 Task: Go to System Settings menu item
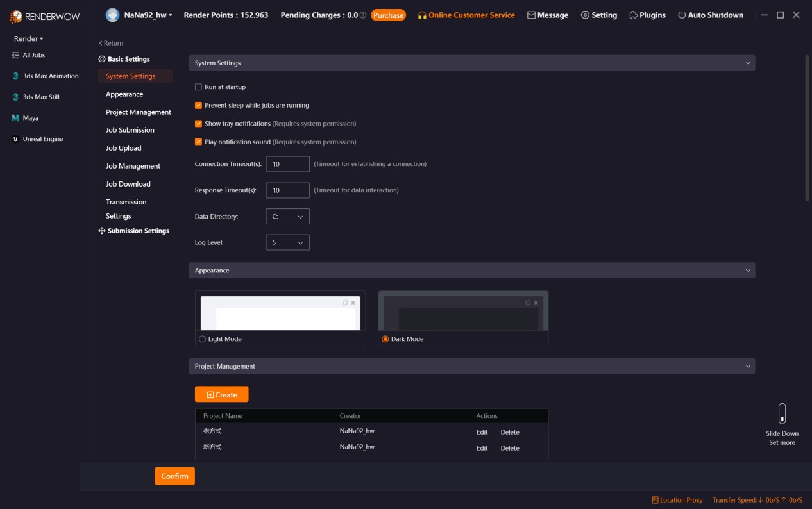[135, 76]
